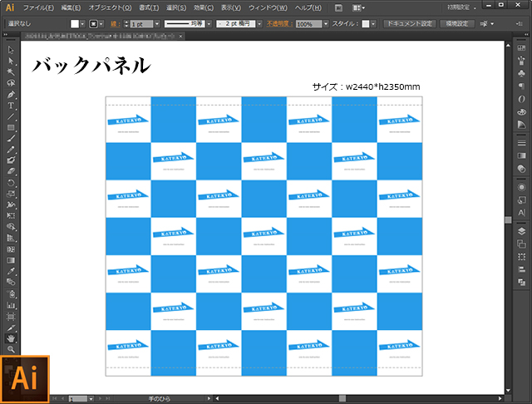Select the Hand tool

pyautogui.click(x=11, y=338)
